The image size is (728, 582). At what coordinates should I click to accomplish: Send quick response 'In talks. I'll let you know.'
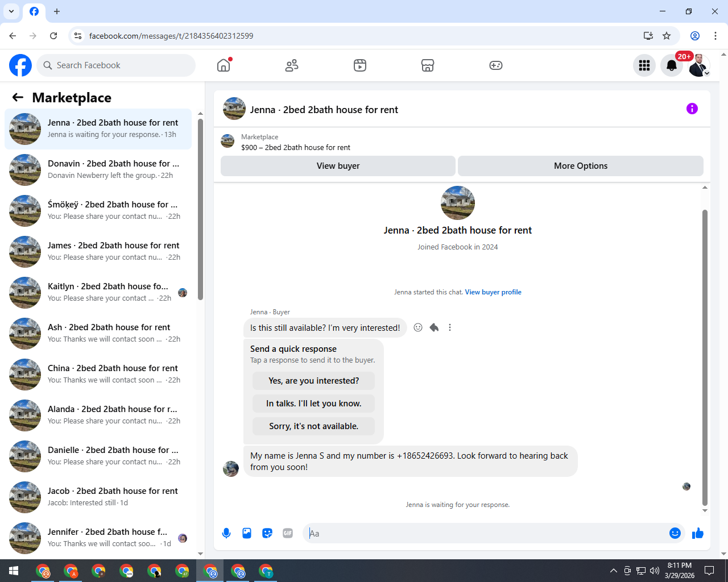[314, 404]
